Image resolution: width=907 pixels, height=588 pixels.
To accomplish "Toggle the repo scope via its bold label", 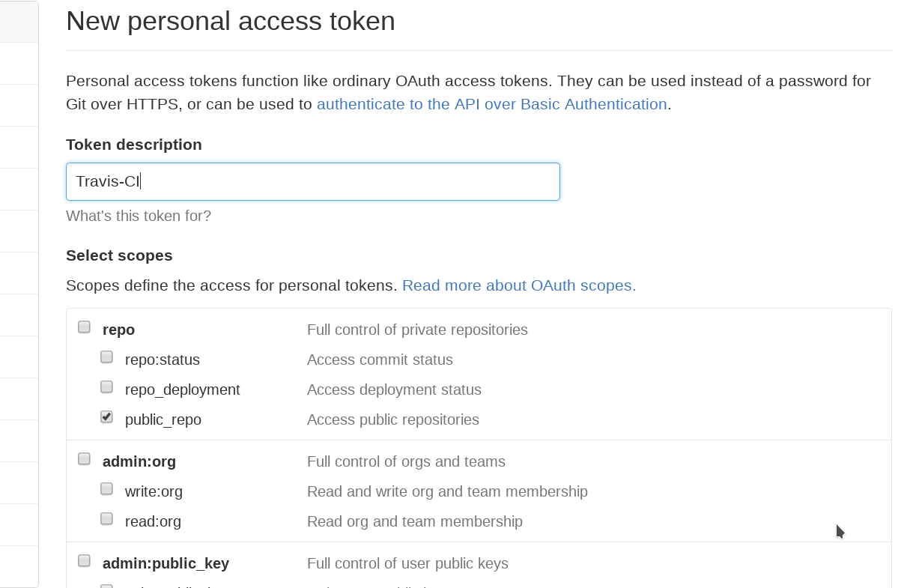I will click(x=118, y=330).
